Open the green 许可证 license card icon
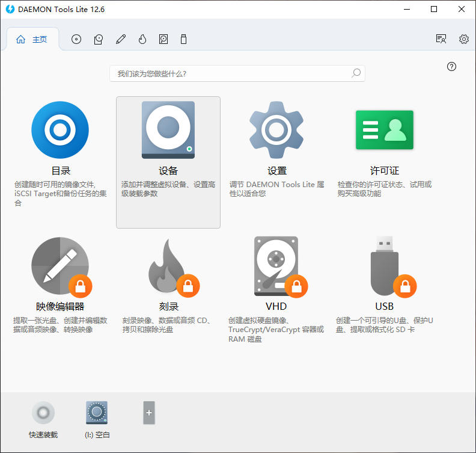476x453 pixels. coord(384,130)
